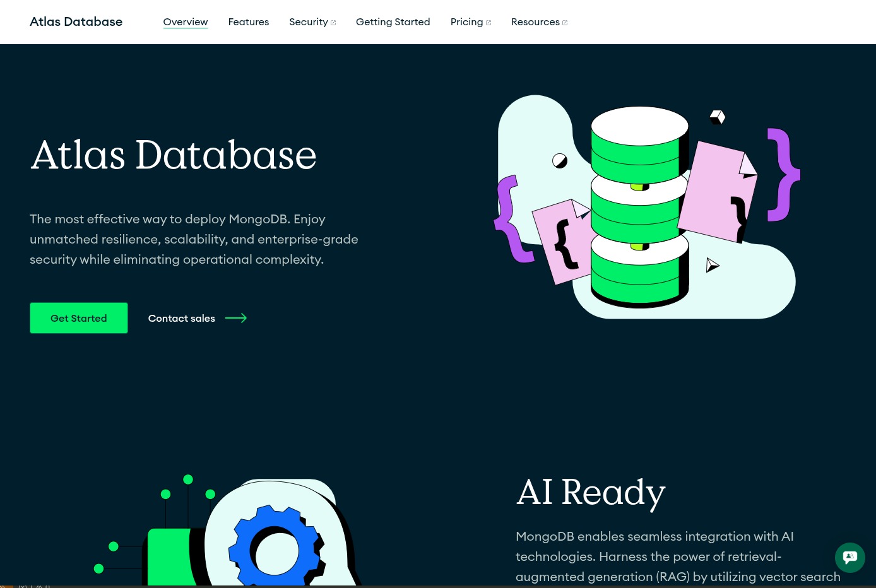Image resolution: width=876 pixels, height=588 pixels.
Task: Click the green arrow after Contact sales
Action: pos(236,318)
